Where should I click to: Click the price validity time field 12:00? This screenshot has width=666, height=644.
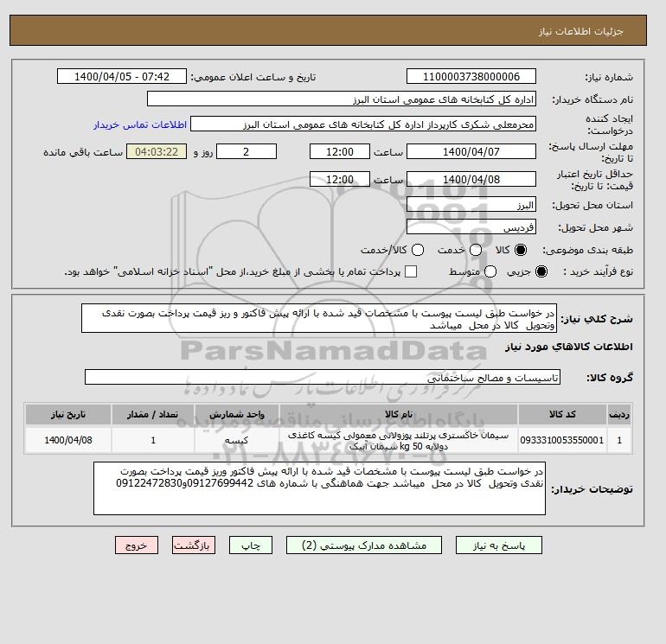(340, 179)
